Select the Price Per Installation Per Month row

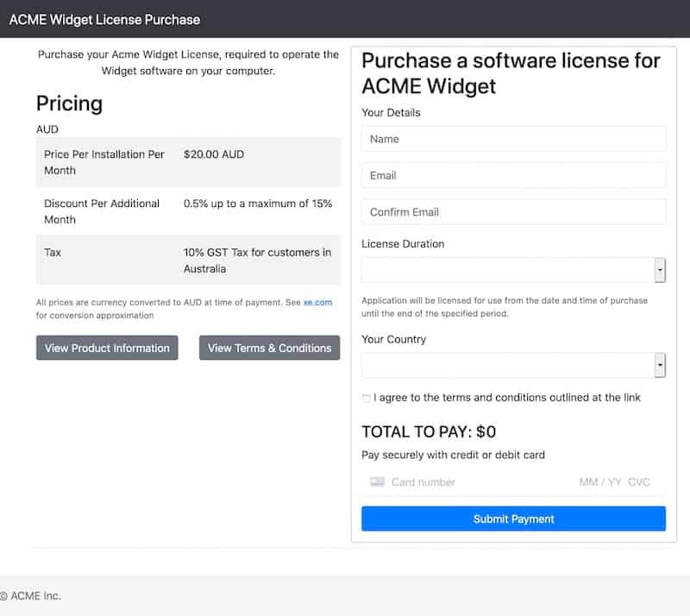click(188, 162)
